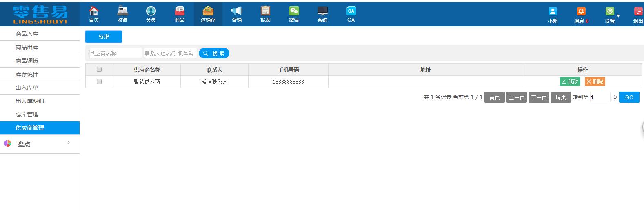
Task: Click the 退出 logout icon
Action: [x=638, y=12]
